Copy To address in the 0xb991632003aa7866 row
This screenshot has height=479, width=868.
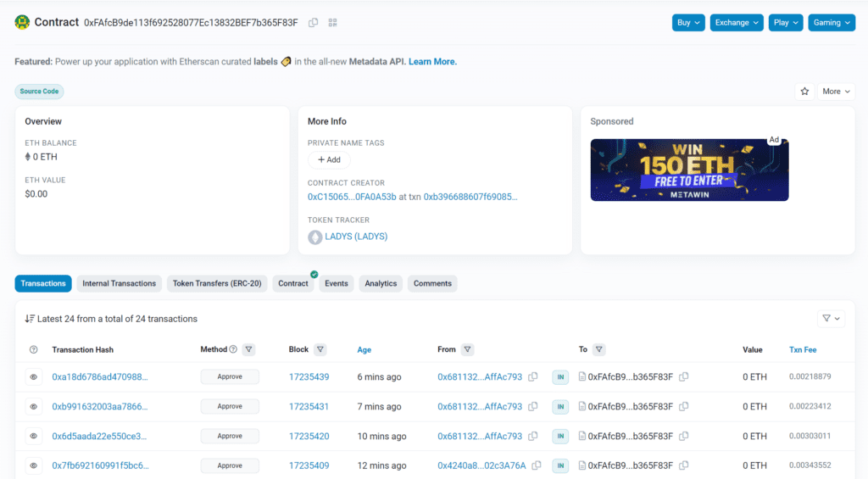tap(684, 406)
